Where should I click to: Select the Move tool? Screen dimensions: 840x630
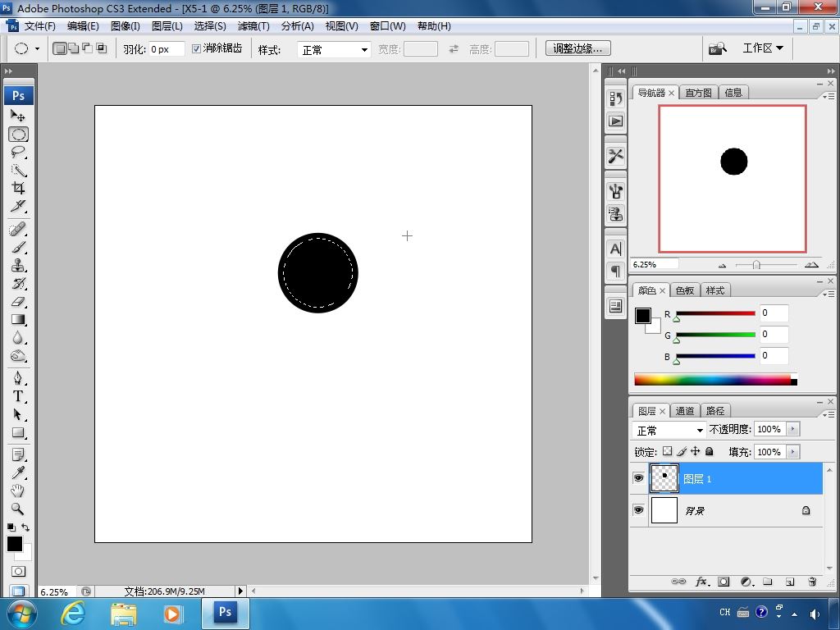[18, 116]
